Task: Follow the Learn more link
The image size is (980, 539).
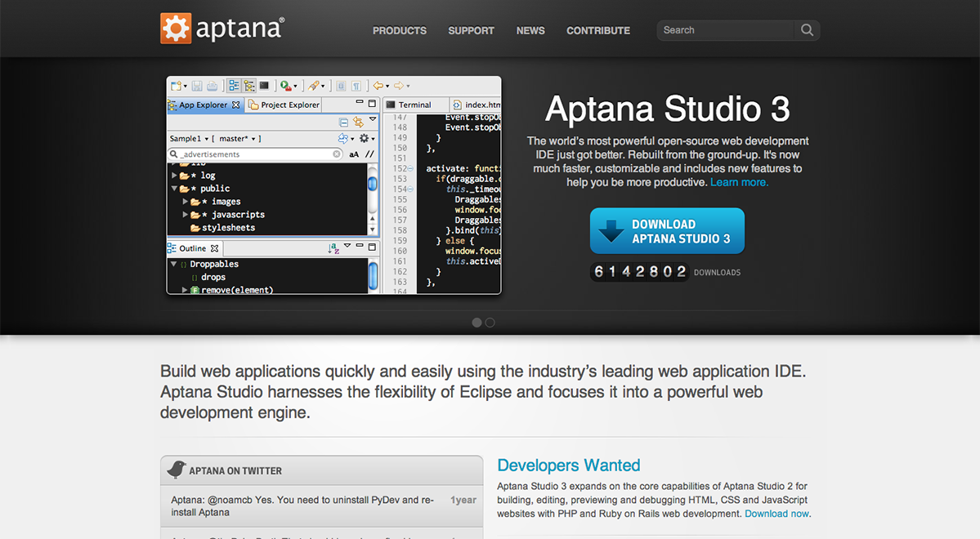Action: tap(740, 182)
